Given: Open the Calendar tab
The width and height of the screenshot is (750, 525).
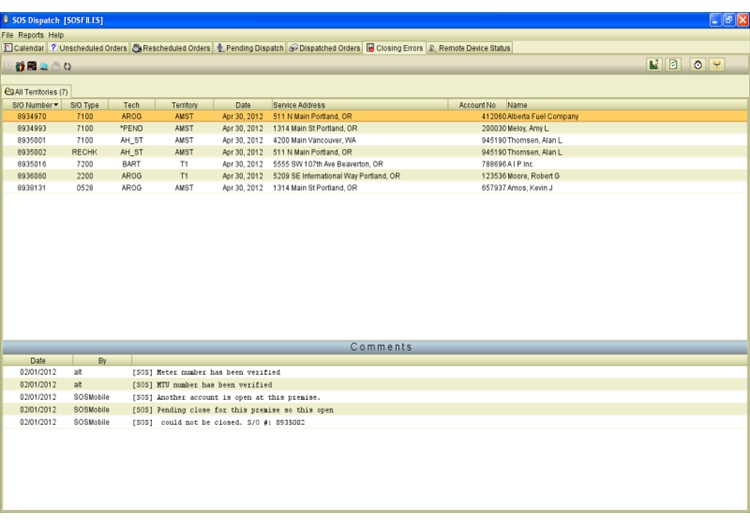Looking at the screenshot, I should coord(24,48).
